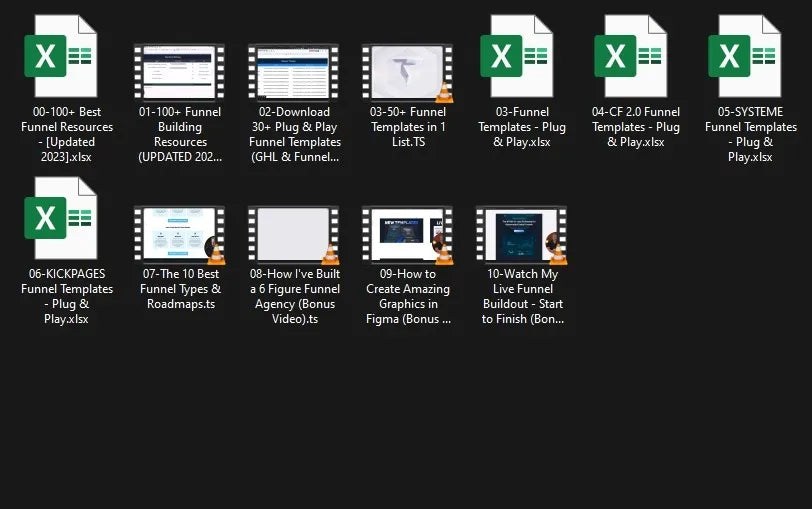Click the 08-How I've Built video thumbnail
The image size is (812, 509).
point(294,235)
